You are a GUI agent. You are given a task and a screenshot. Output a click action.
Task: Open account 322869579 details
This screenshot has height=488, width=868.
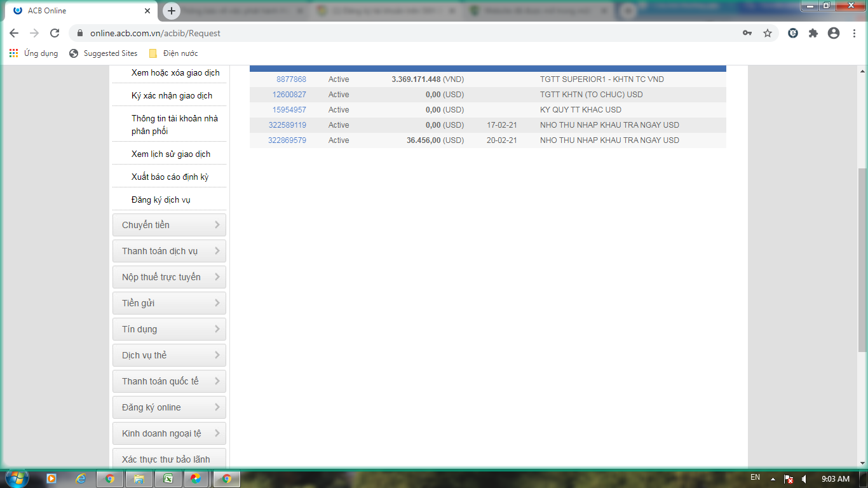point(287,140)
